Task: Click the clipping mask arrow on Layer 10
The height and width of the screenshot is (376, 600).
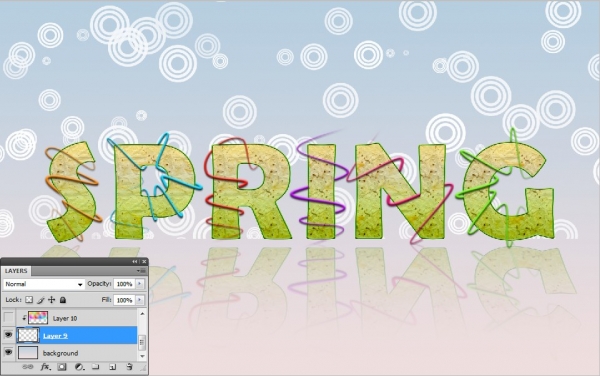Action: (24, 318)
